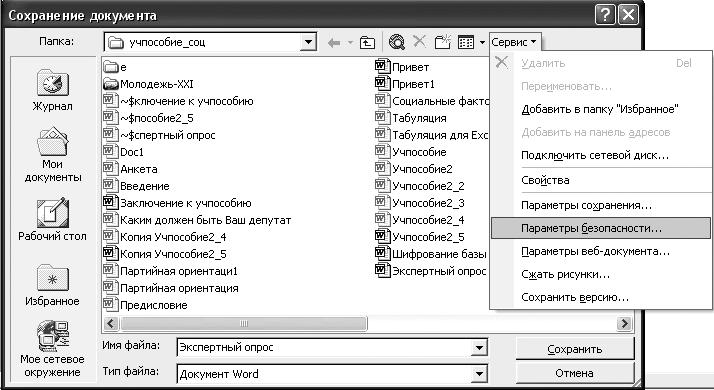Viewport: 714px width, 390px height.
Task: Open the Сервис dropdown menu
Action: coord(515,42)
